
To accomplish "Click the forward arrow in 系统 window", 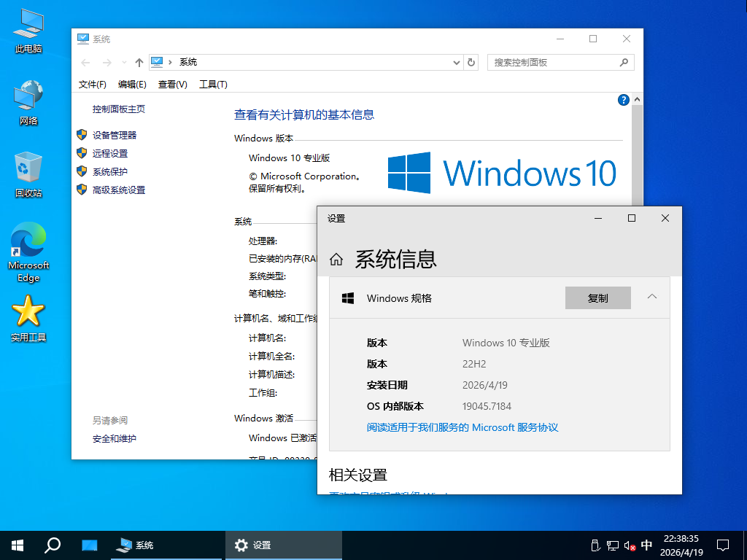I will [x=107, y=63].
